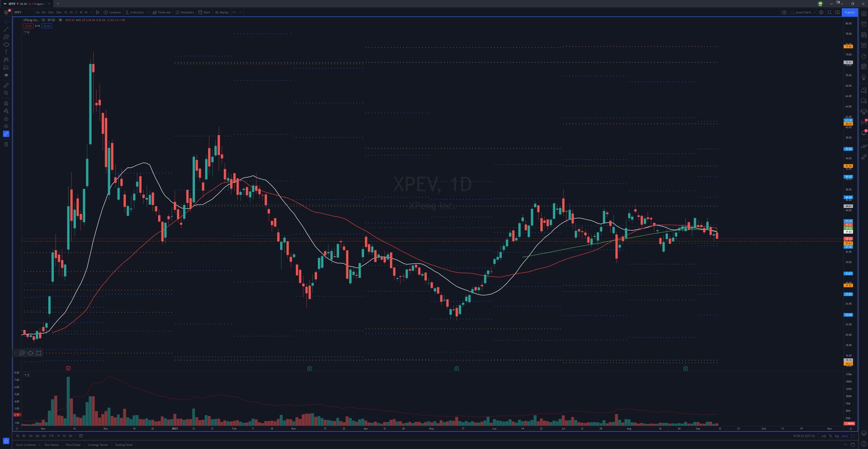Open a new tab with plus button
This screenshot has height=449, width=868.
(58, 4)
